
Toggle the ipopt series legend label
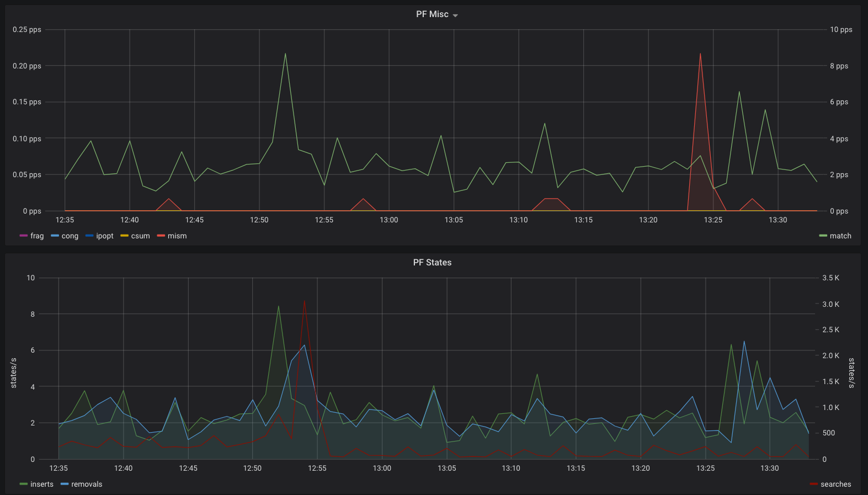coord(105,236)
